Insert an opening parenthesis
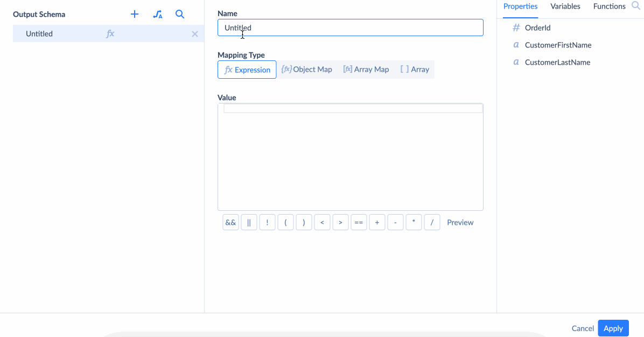Screen dimensions: 644x337 point(285,223)
